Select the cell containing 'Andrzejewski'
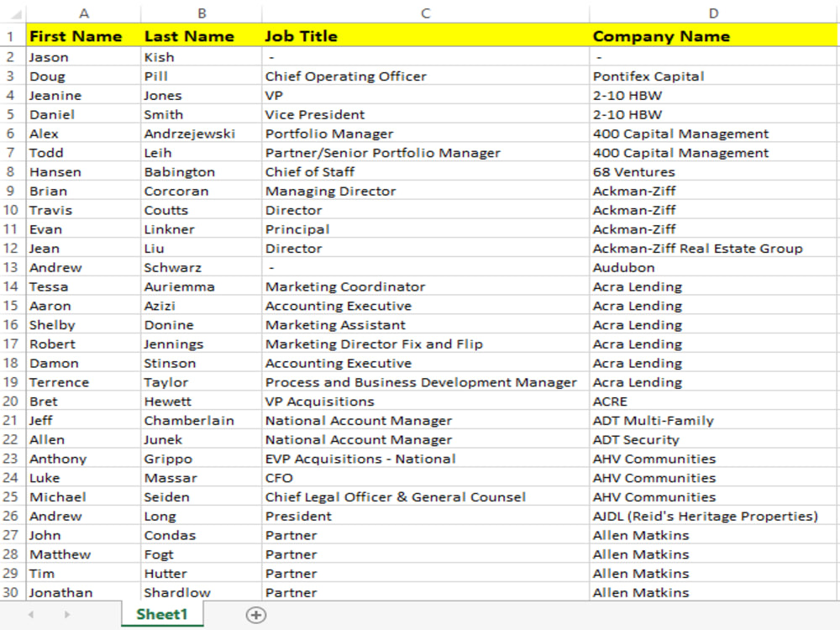 [202, 134]
